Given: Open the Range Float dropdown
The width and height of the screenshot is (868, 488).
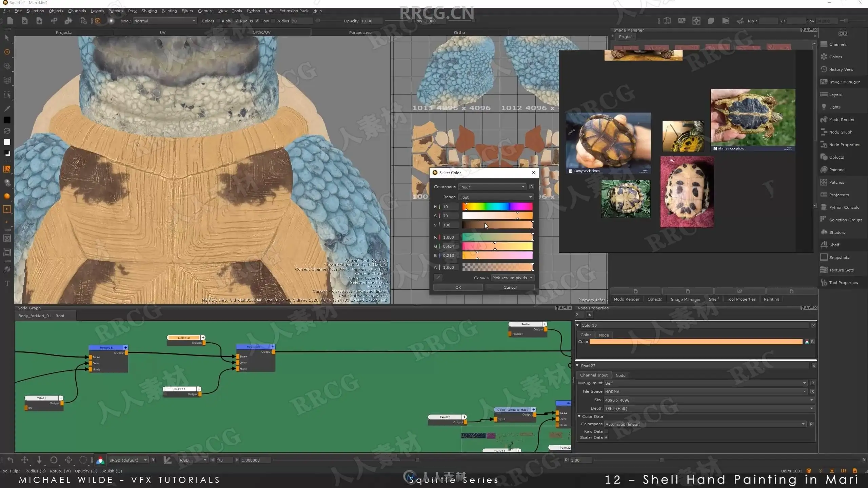Looking at the screenshot, I should click(495, 197).
